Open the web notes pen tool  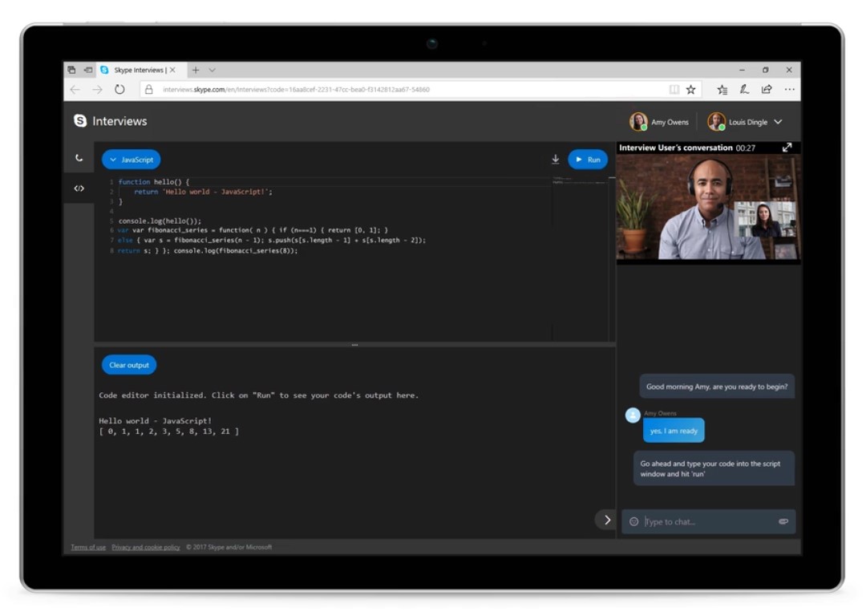coord(744,90)
